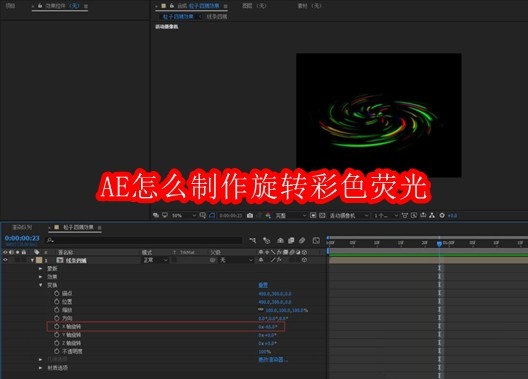Open composition flowchart icon in viewer footer
528x379 pixels.
click(x=432, y=215)
